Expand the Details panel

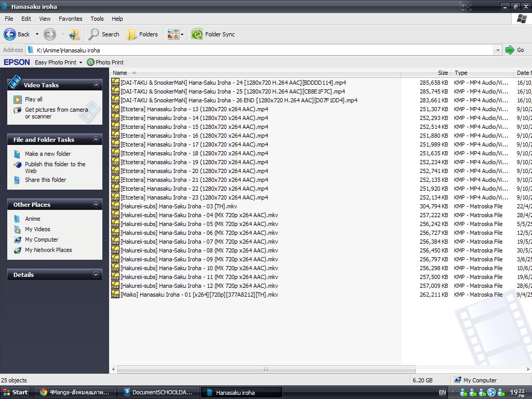click(96, 275)
